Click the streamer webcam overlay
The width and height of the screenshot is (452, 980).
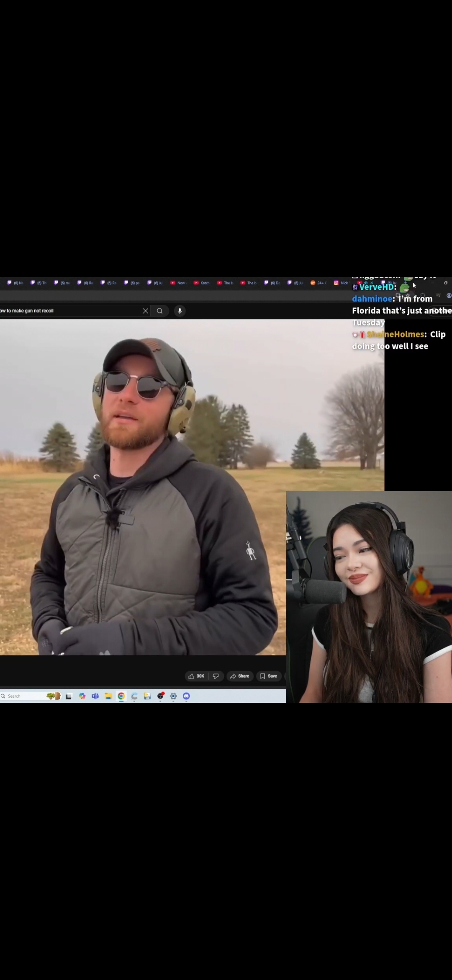tap(369, 597)
